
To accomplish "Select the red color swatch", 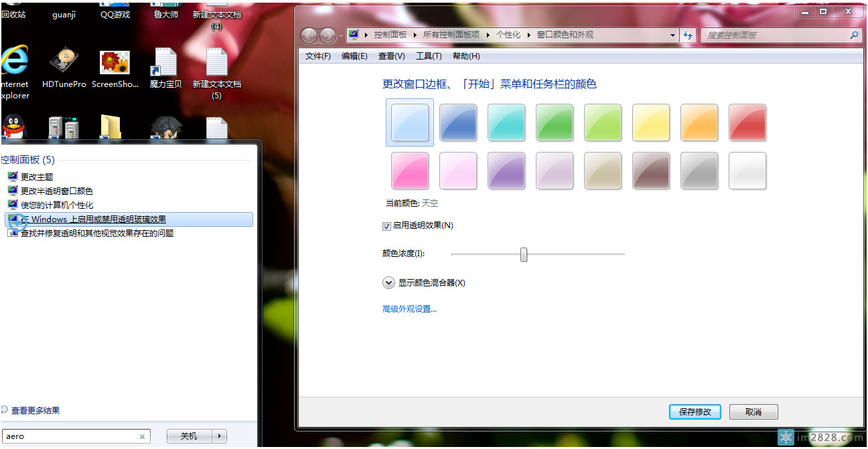I will coord(747,122).
